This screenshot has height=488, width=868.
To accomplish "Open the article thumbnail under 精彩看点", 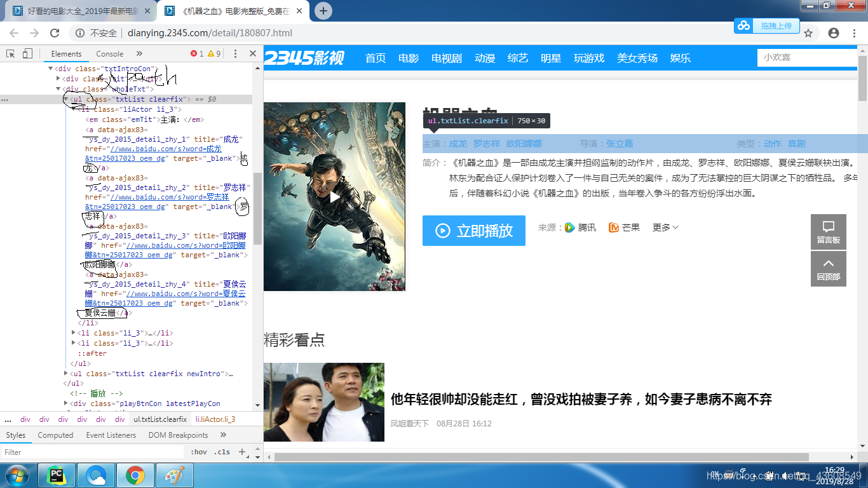I will 324,402.
